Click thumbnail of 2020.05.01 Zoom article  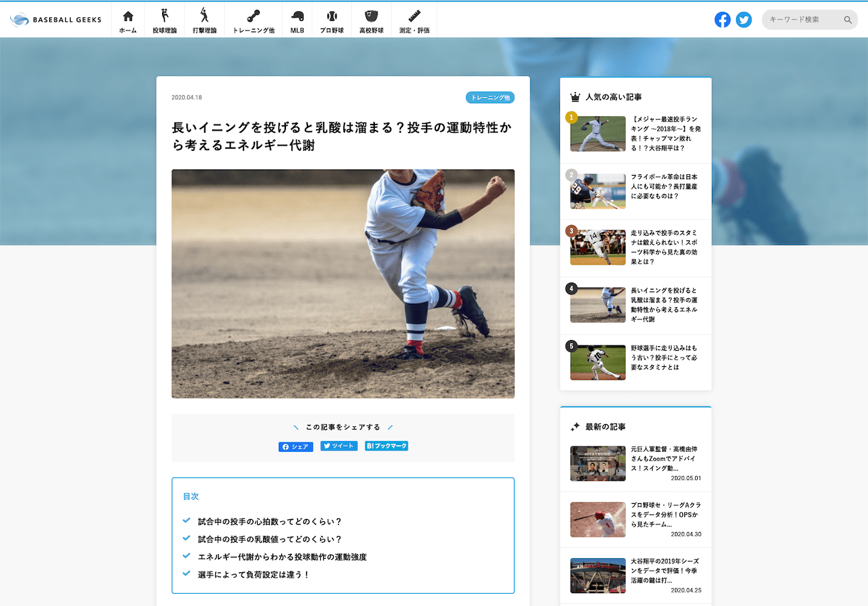click(x=598, y=463)
